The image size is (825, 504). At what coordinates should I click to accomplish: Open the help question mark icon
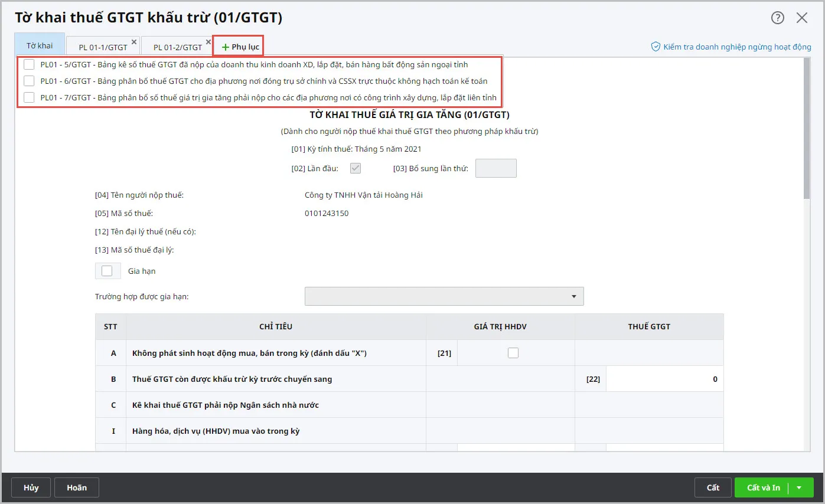(x=778, y=18)
